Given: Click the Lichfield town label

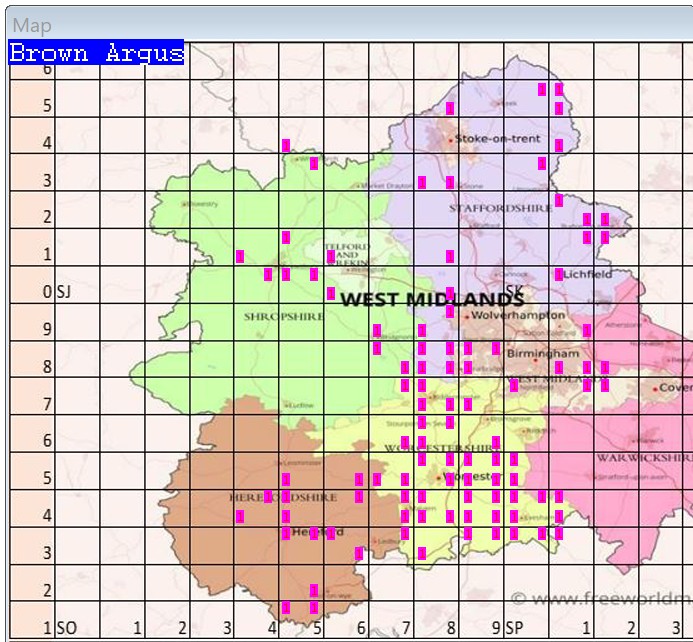Looking at the screenshot, I should tap(587, 274).
